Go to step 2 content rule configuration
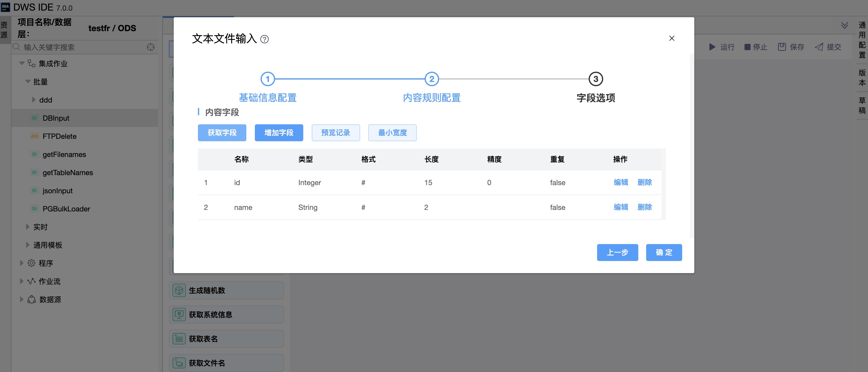This screenshot has width=868, height=372. 431,79
